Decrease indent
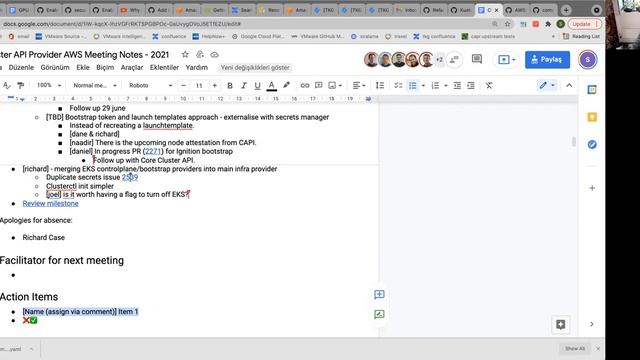The image size is (640, 360). [x=457, y=85]
